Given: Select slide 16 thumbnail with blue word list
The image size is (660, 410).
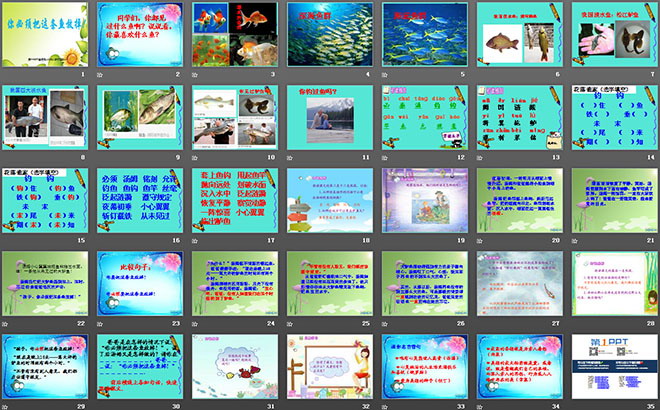Looking at the screenshot, I should (140, 200).
